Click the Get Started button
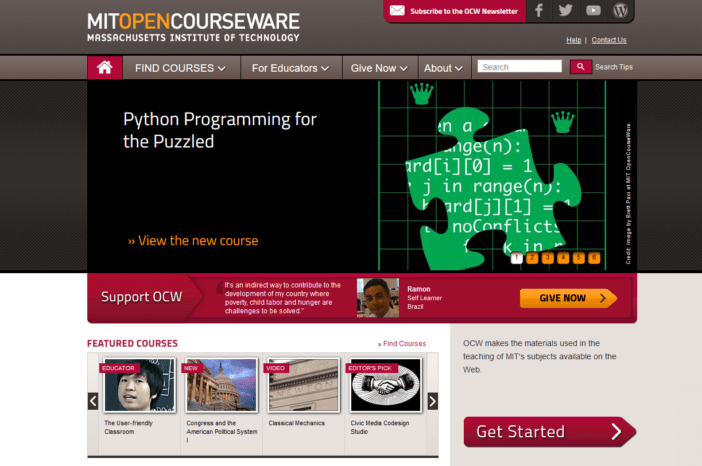This screenshot has height=466, width=702. [x=549, y=432]
